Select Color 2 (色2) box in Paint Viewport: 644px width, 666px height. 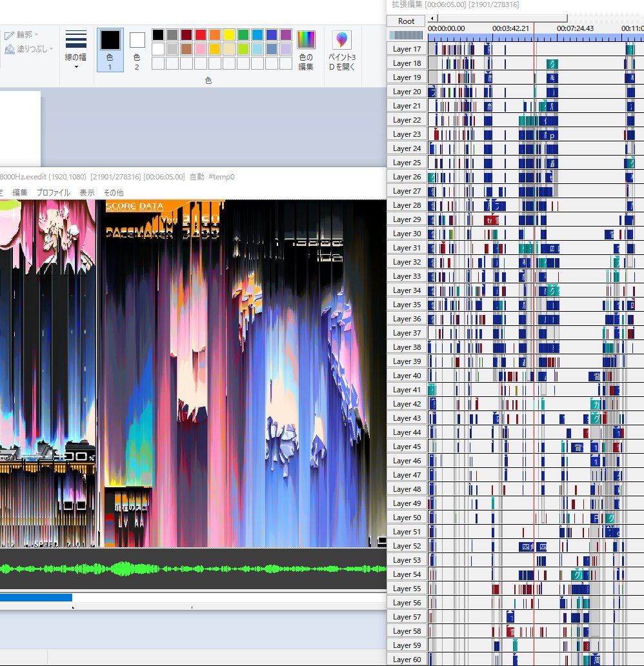pos(137,50)
